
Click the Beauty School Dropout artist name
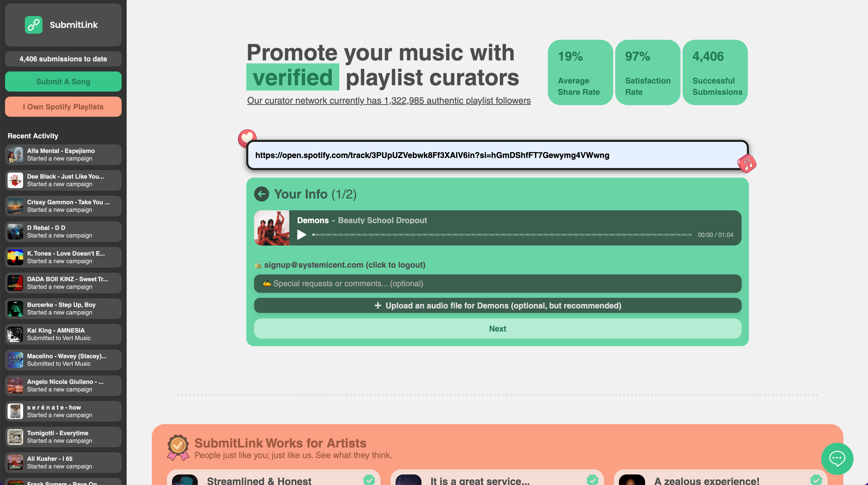coord(382,220)
